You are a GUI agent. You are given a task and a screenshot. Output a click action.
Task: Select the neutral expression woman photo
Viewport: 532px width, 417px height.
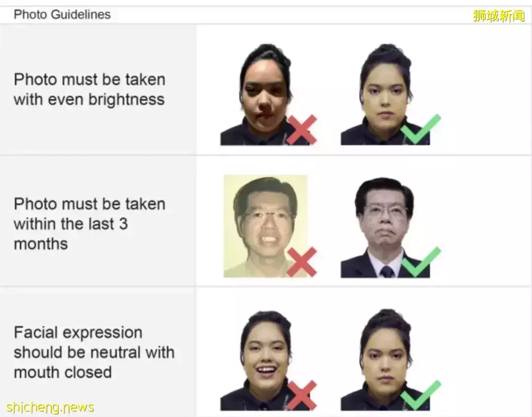[x=385, y=360]
